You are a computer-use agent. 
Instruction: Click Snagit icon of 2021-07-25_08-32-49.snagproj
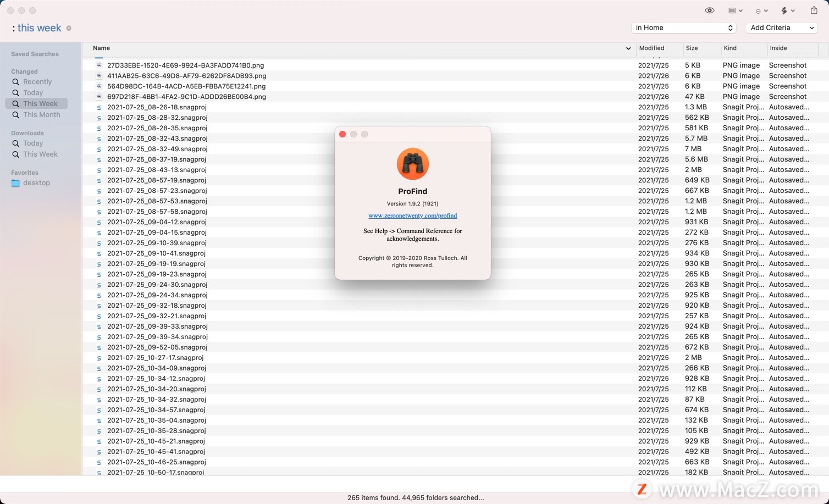(x=99, y=149)
